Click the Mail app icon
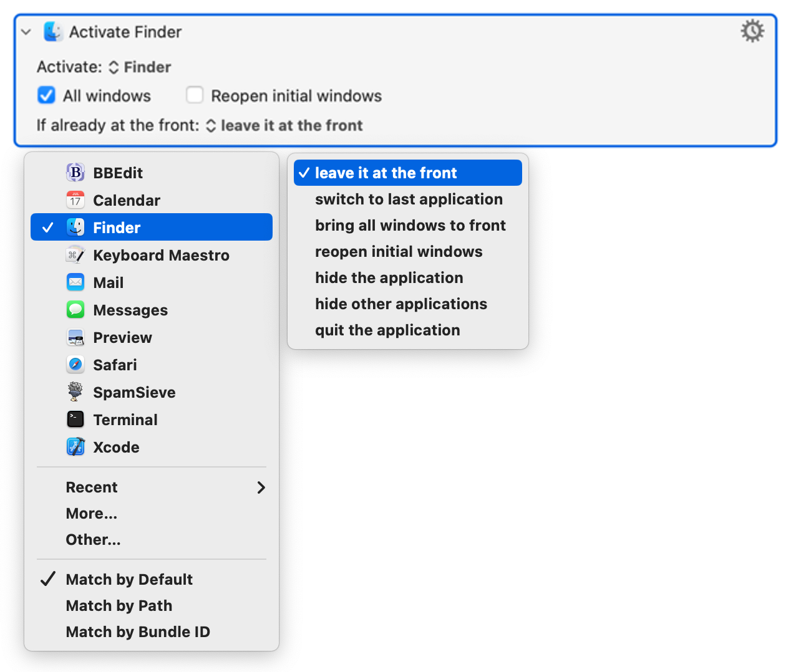 click(75, 282)
